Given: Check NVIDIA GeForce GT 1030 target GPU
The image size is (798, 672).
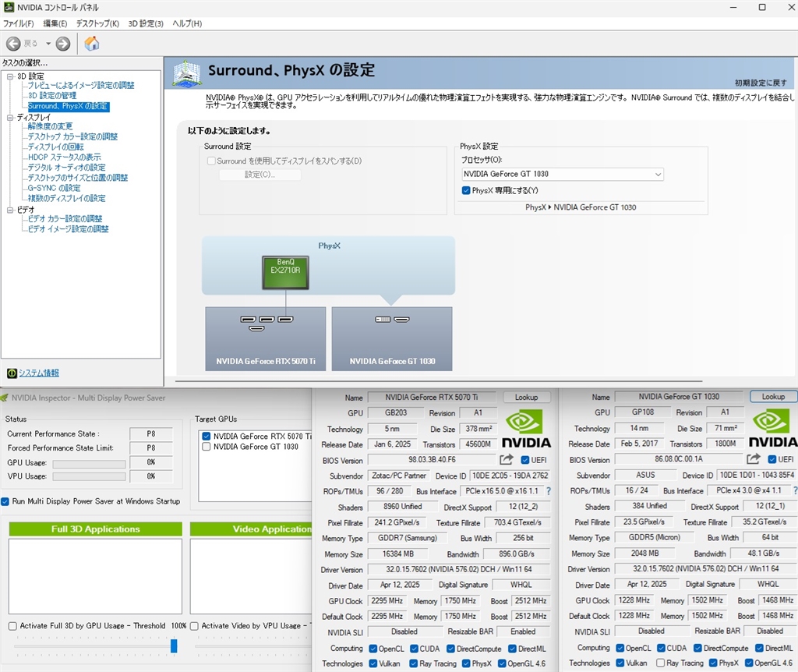Looking at the screenshot, I should 206,447.
